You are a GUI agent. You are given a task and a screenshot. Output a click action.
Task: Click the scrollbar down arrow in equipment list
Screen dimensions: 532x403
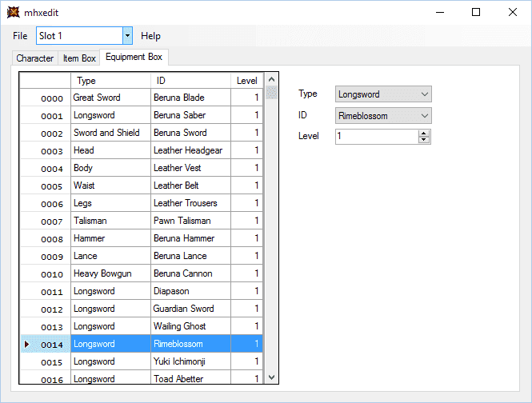[x=271, y=377]
